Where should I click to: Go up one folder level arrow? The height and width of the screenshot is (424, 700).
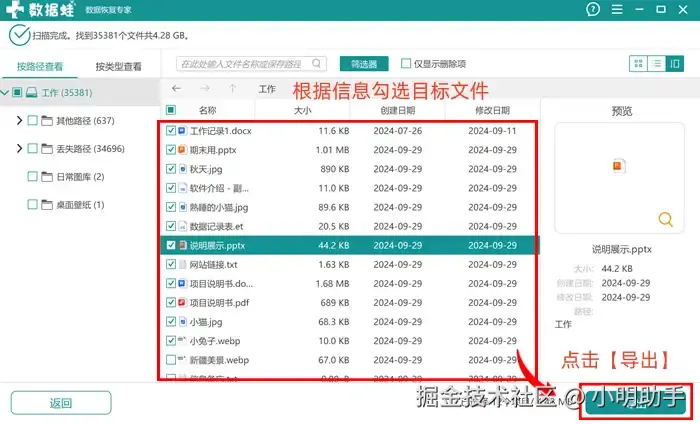coord(233,88)
